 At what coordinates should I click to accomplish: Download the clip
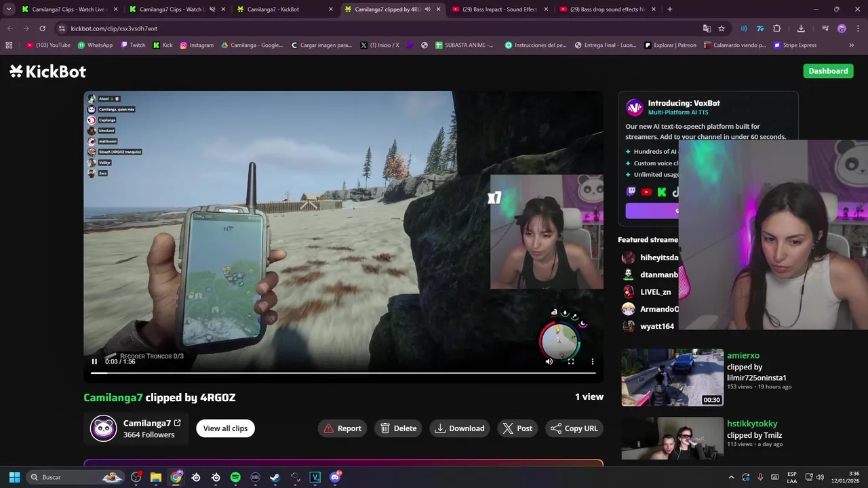(x=460, y=428)
